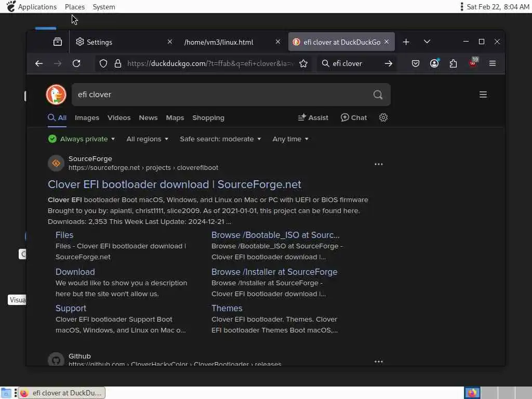Viewport: 532px width, 399px height.
Task: Open the extensions puzzle icon
Action: (x=453, y=63)
